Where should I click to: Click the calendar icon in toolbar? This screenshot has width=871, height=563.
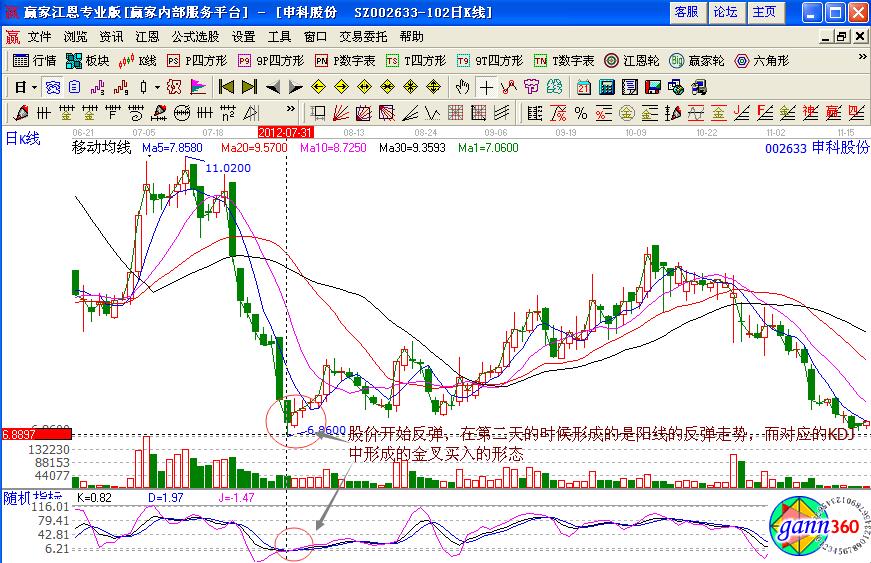pyautogui.click(x=583, y=86)
